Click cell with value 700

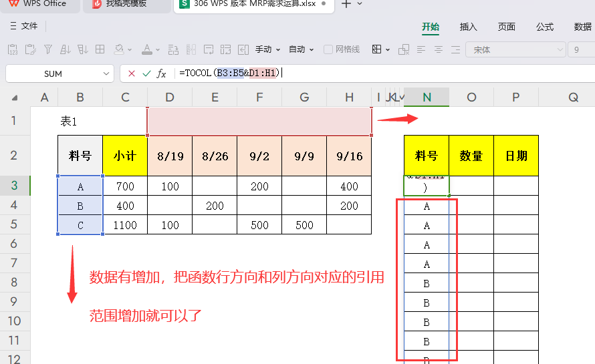125,186
